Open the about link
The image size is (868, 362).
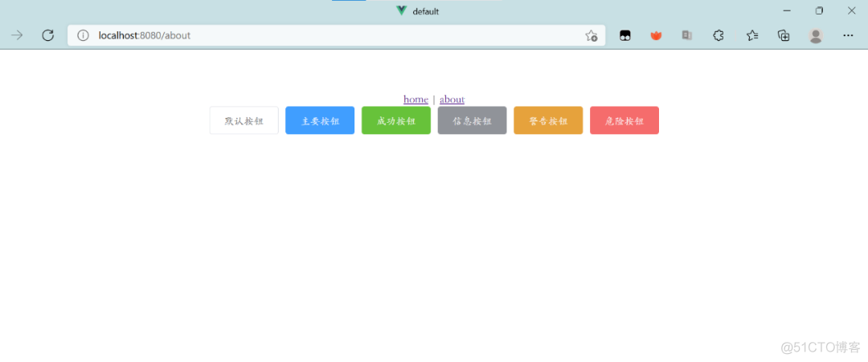click(452, 100)
